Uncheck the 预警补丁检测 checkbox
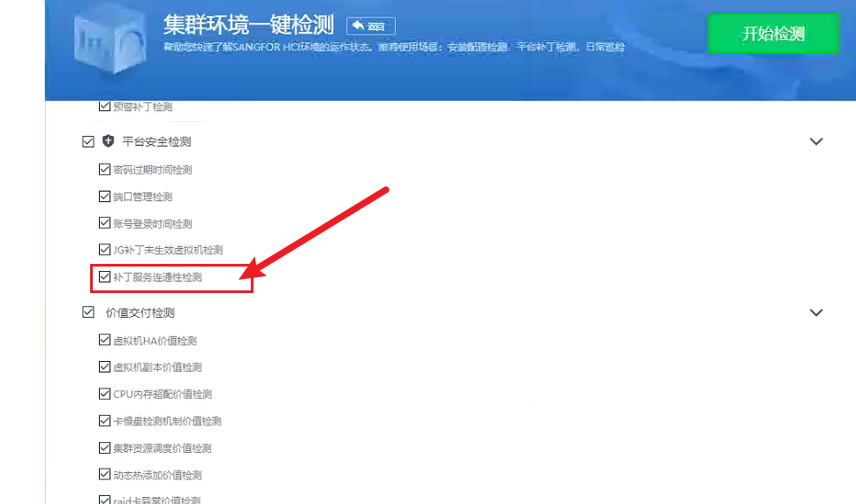 (x=104, y=106)
